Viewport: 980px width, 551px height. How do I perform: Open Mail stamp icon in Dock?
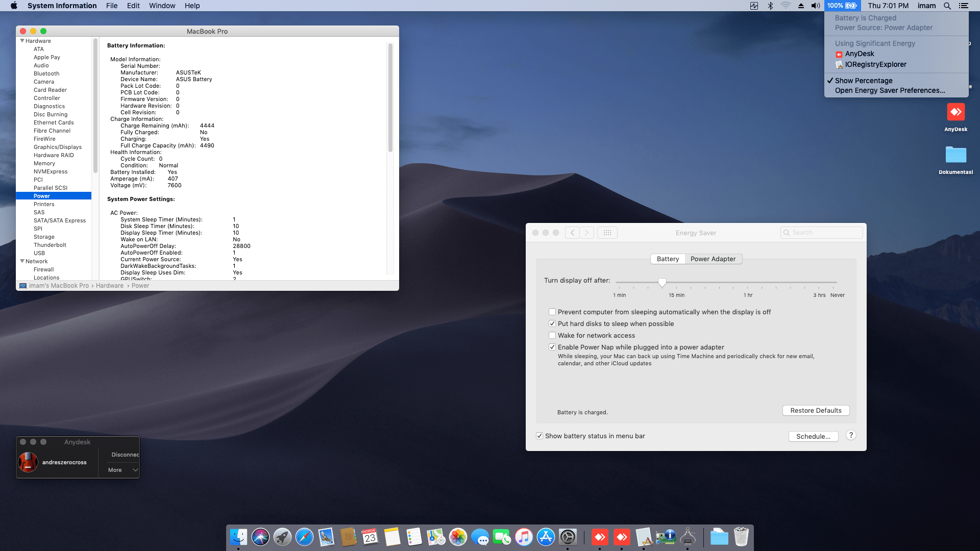coord(326,537)
